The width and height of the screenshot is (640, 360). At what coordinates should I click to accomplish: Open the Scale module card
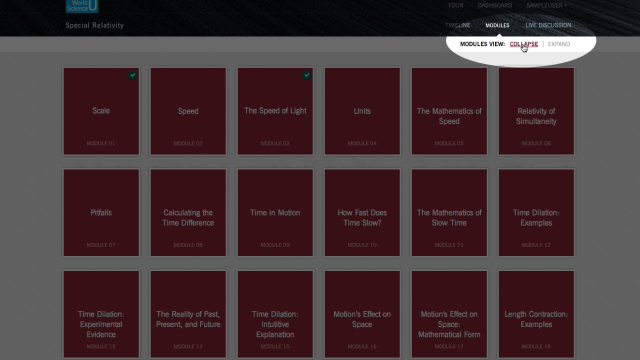(101, 111)
